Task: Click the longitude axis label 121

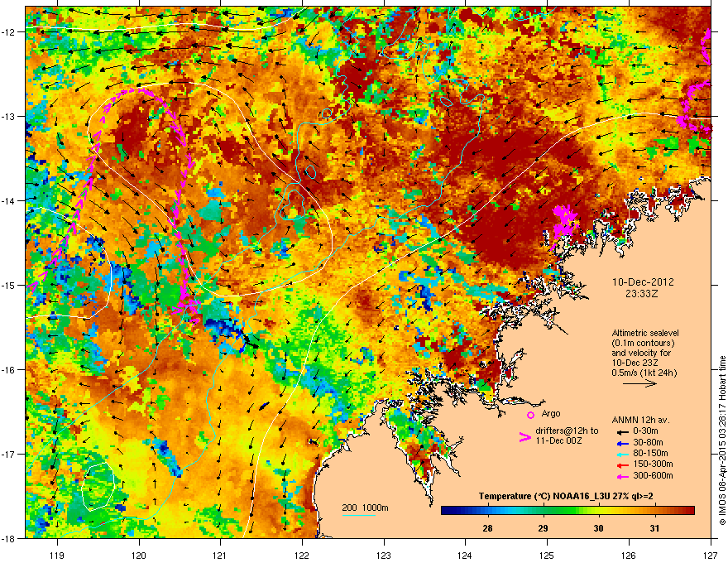Action: [x=220, y=555]
